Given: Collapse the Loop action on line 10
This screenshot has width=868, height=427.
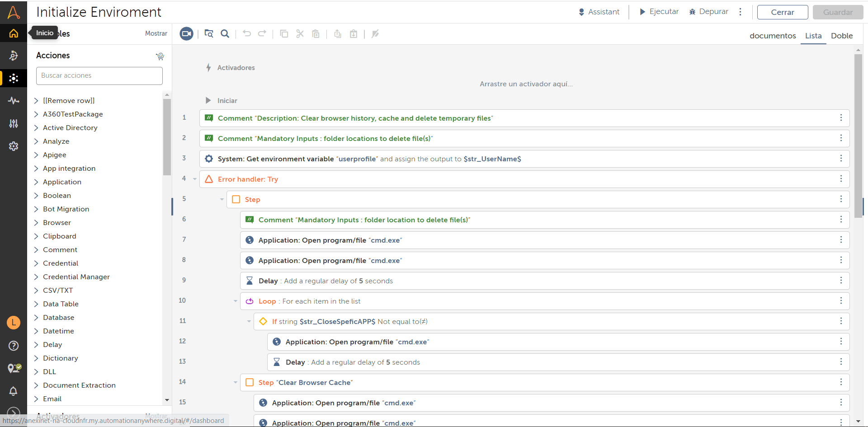Looking at the screenshot, I should [x=236, y=301].
